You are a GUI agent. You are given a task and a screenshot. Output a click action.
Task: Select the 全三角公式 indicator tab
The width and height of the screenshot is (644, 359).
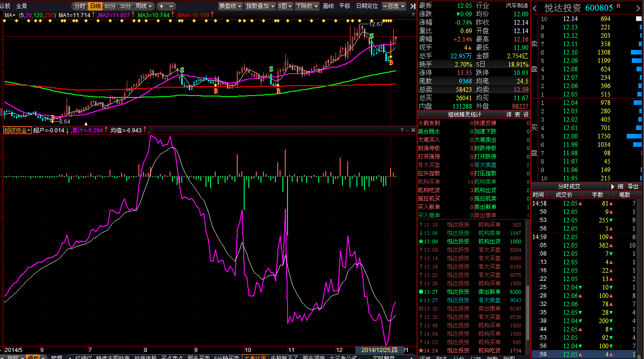pyautogui.click(x=343, y=357)
